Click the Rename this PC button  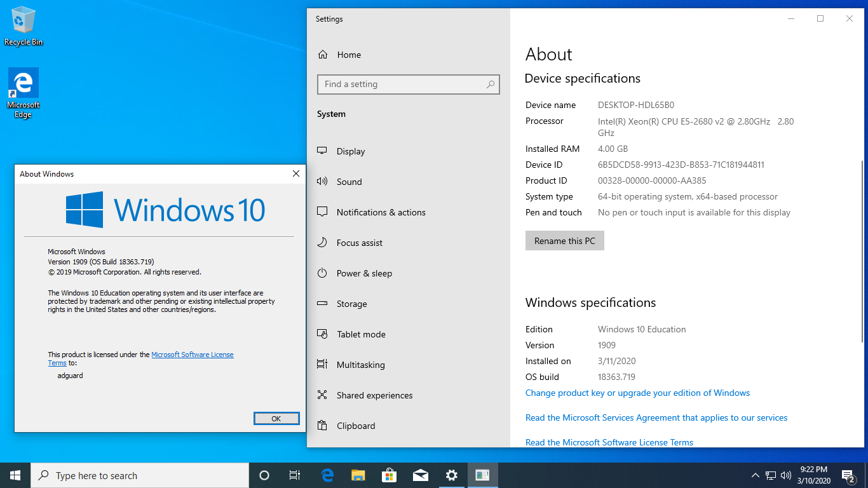(565, 241)
